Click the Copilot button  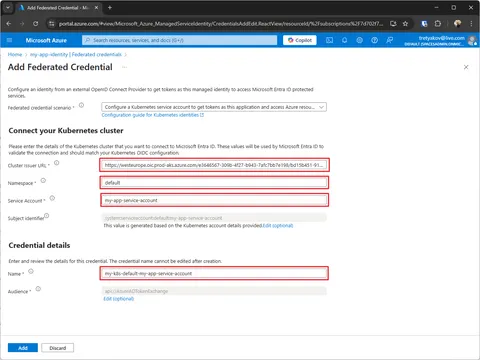300,40
